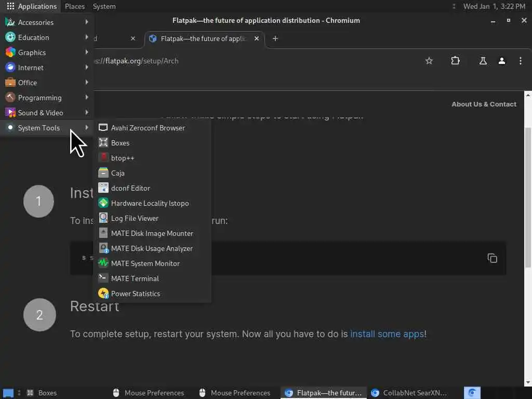Open the Applications menu

tap(32, 6)
